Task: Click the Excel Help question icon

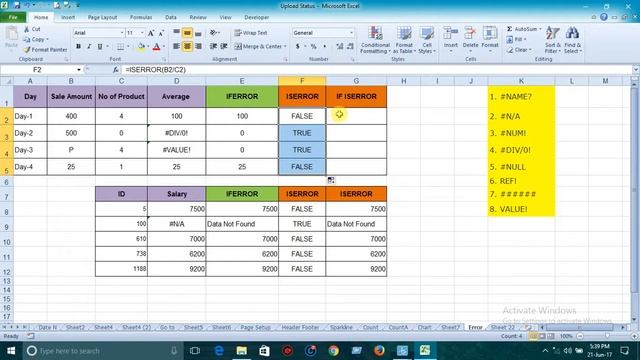Action: [604, 17]
